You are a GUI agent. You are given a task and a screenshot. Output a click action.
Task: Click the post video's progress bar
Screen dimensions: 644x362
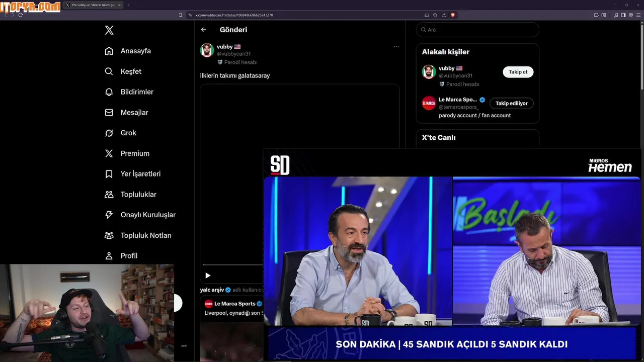pyautogui.click(x=232, y=264)
